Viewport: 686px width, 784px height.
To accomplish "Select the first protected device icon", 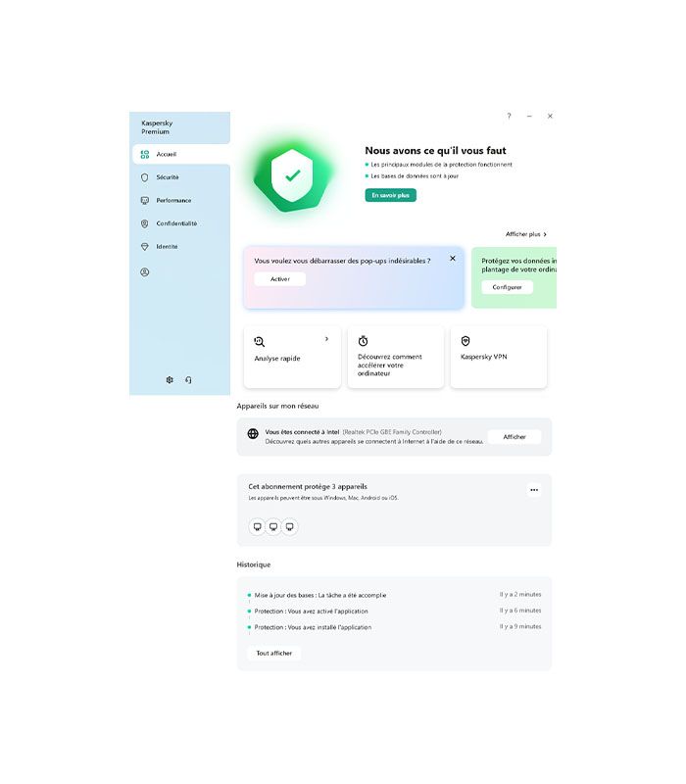I will (257, 526).
